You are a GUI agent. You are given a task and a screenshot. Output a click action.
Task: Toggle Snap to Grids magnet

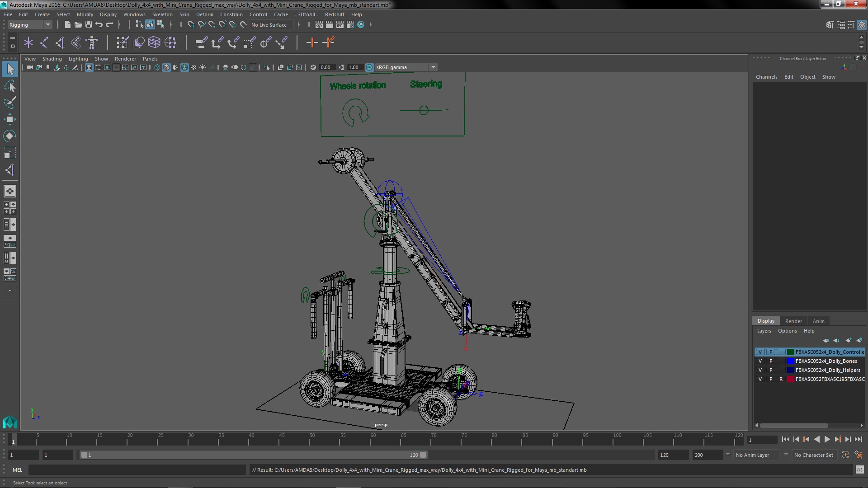[191, 24]
